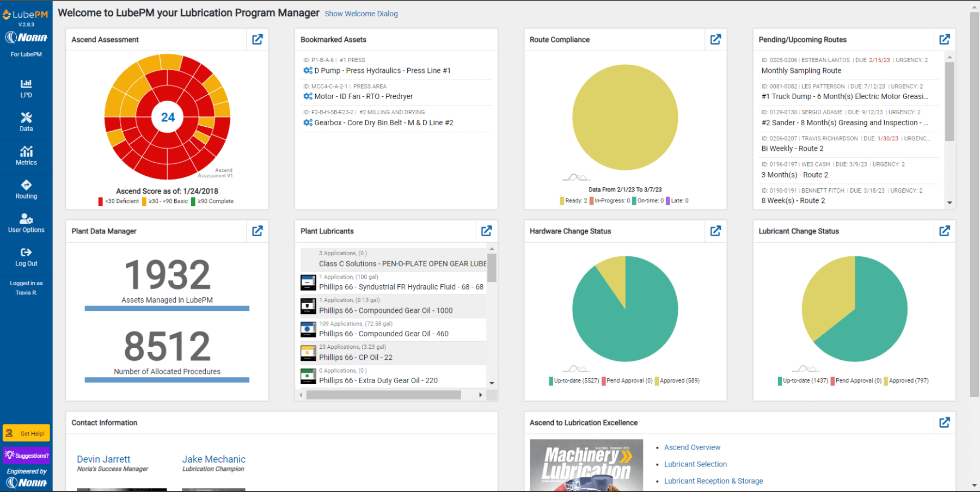Toggle the In-Progress legend in Route Compliance

pyautogui.click(x=610, y=201)
